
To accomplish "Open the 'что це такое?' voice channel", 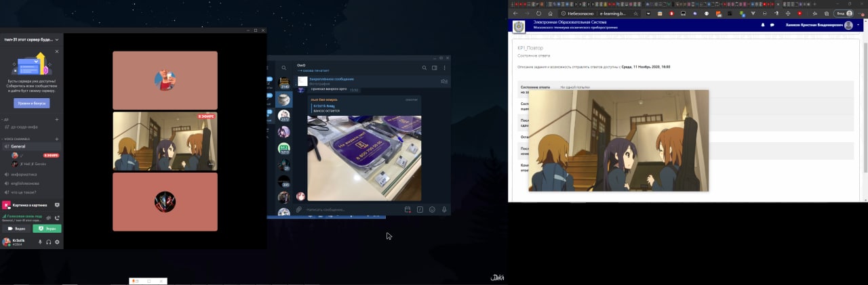I will click(31, 192).
